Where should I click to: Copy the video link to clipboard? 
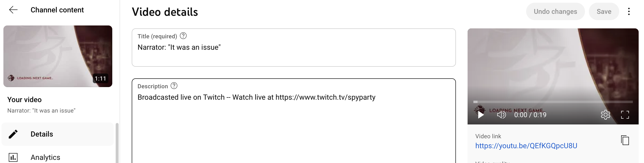[625, 140]
